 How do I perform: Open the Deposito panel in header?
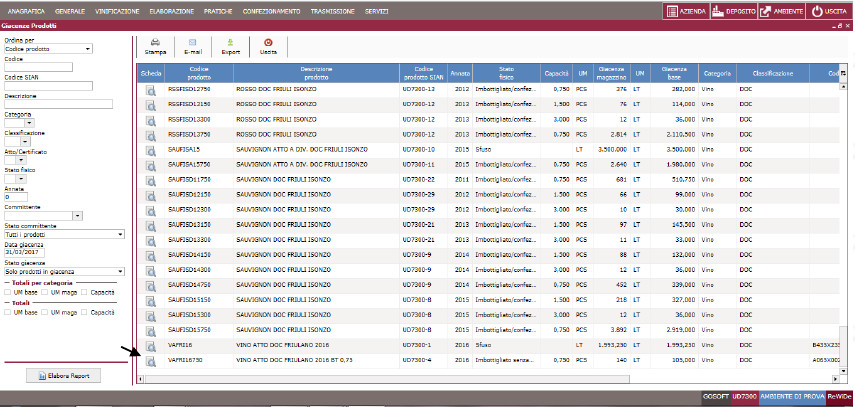tap(732, 11)
